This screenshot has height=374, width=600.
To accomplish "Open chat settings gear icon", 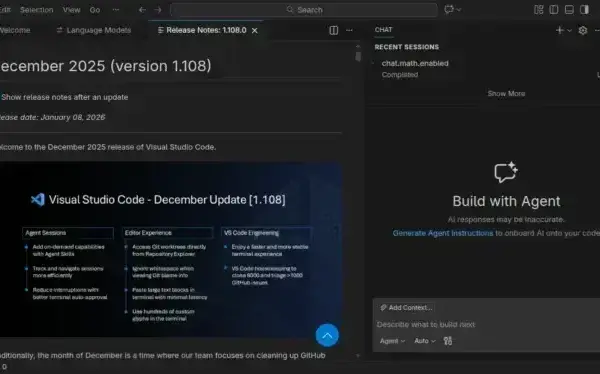I will tap(582, 30).
